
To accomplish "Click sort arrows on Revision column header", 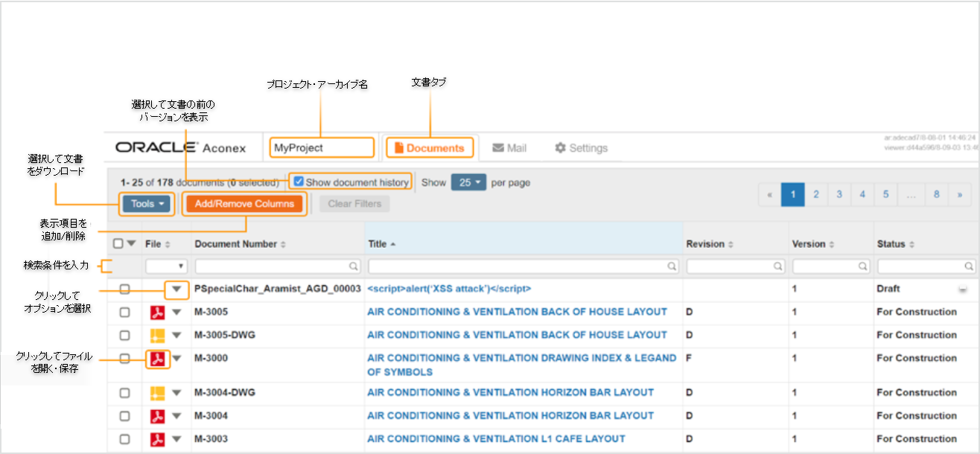I will (x=731, y=244).
